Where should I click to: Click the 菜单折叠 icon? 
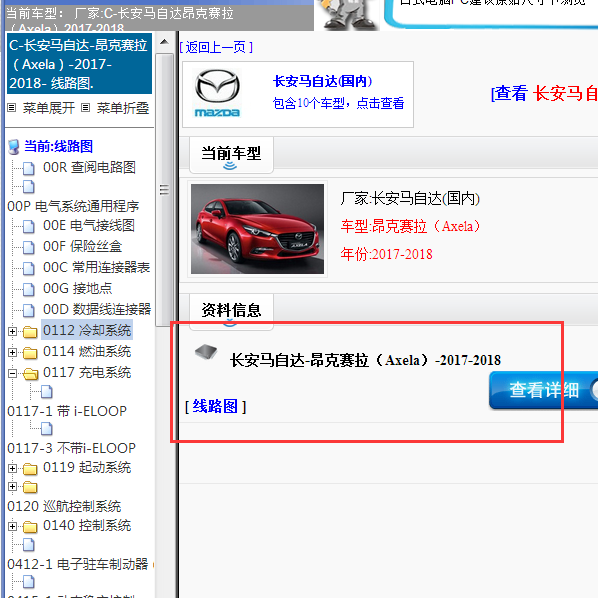[86, 108]
